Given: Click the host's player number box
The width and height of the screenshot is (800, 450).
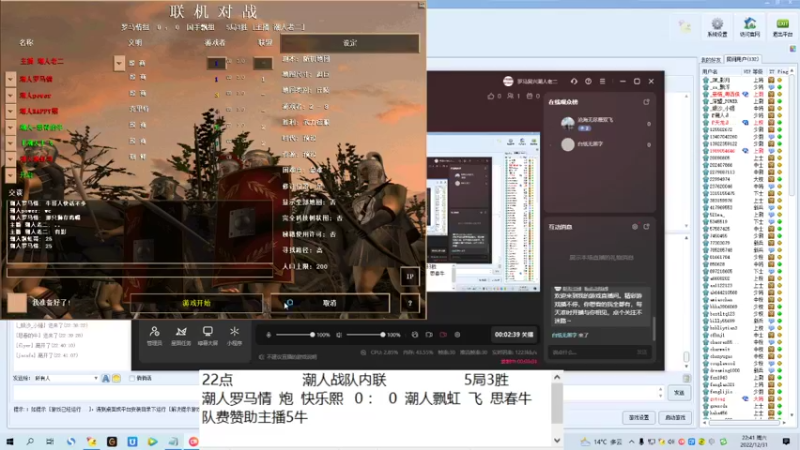Looking at the screenshot, I should [x=216, y=63].
